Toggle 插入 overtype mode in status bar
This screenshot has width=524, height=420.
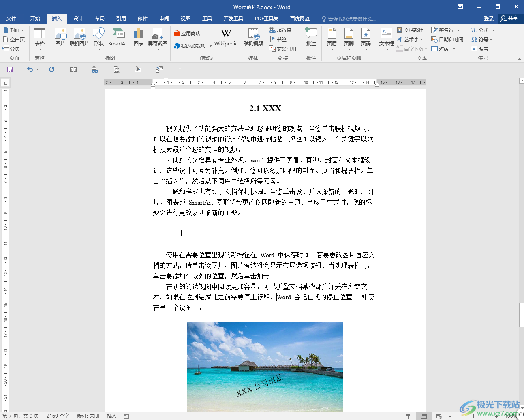[111, 416]
